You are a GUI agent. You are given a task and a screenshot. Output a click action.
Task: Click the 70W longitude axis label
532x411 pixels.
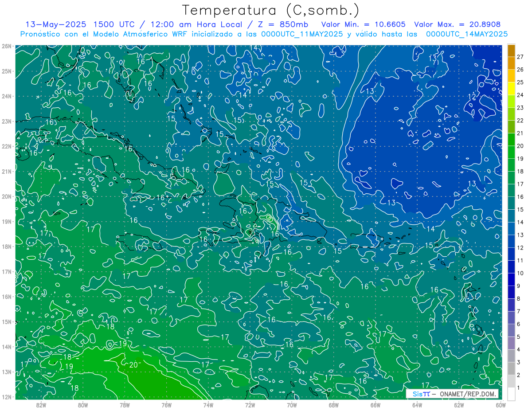point(292,404)
